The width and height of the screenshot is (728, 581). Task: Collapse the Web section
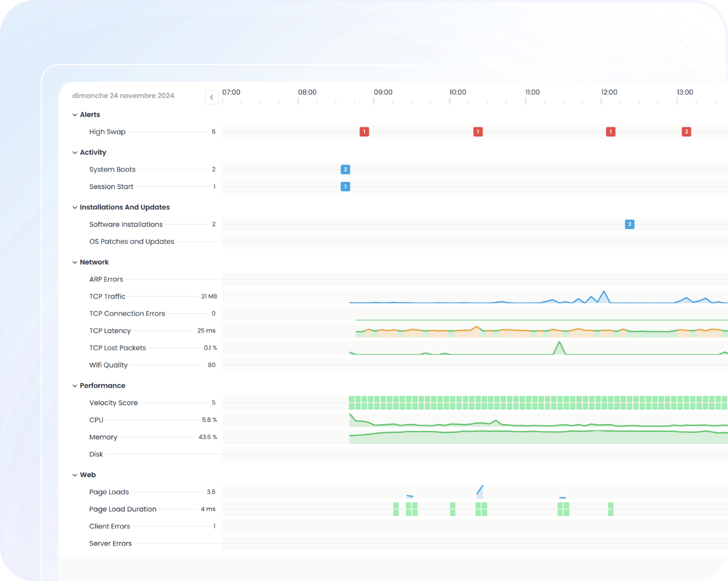pos(75,475)
